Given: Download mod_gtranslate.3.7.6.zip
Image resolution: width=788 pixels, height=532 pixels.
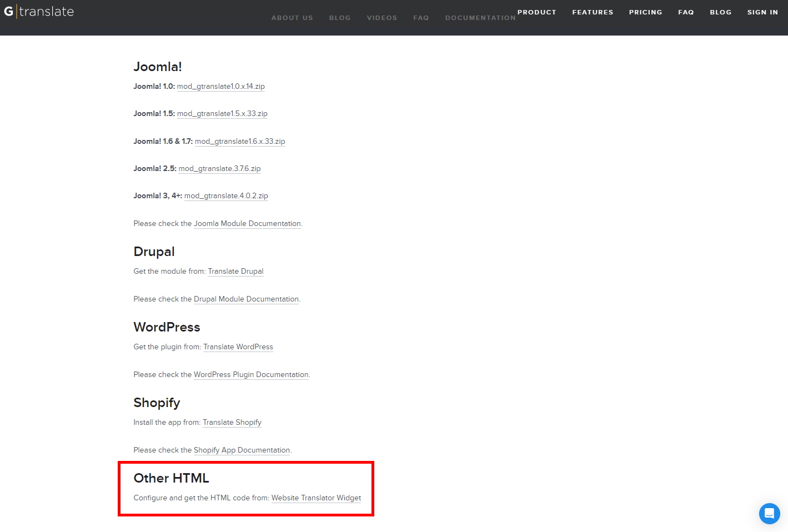Looking at the screenshot, I should [219, 169].
